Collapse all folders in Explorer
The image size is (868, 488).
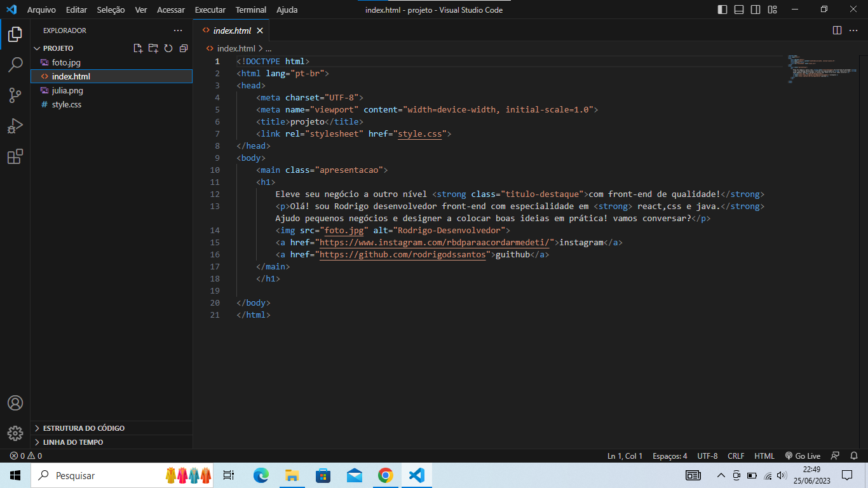(x=184, y=48)
